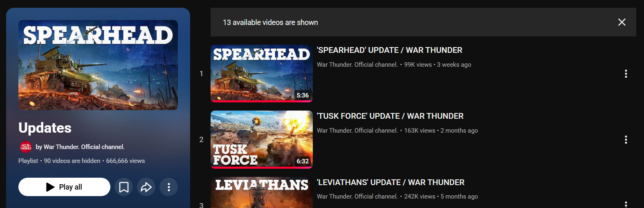Open action menu for SPEARHEAD video
This screenshot has width=644, height=208.
point(626,74)
